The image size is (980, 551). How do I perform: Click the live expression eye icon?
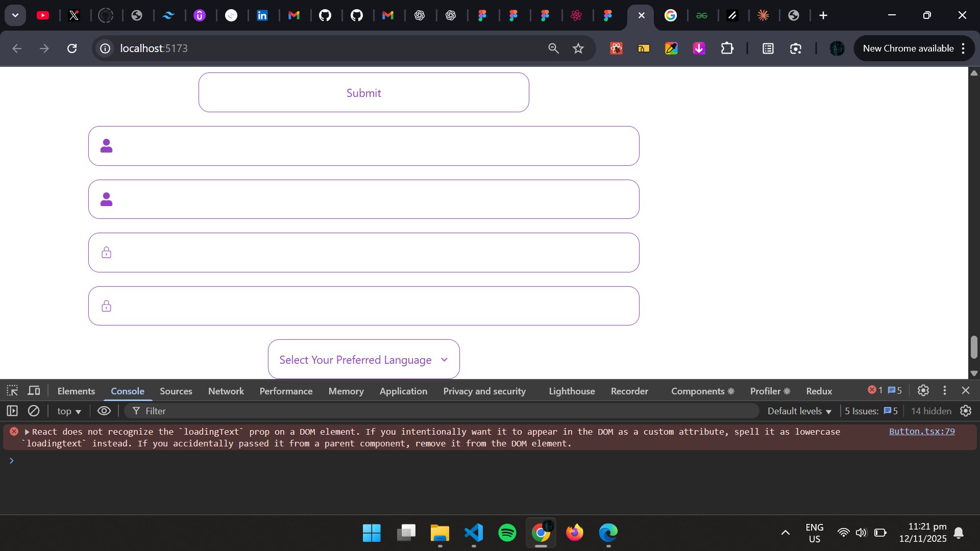(x=104, y=411)
